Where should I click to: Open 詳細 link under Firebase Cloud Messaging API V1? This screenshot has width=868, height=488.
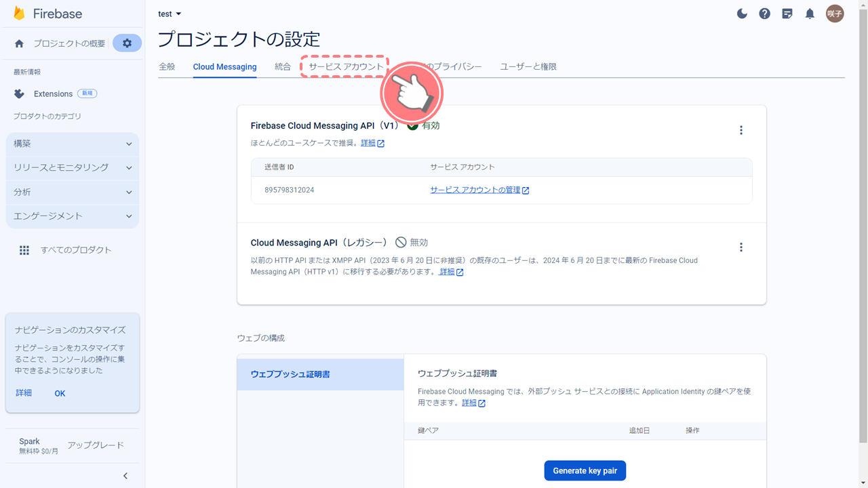pos(372,143)
